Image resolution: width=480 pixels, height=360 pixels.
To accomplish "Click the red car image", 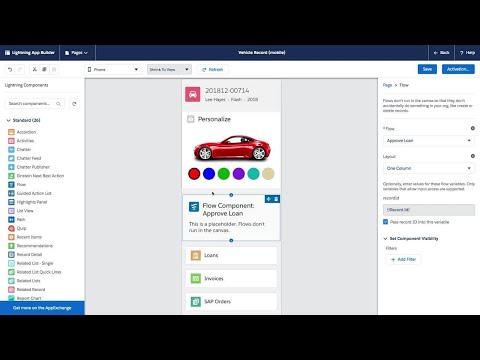I will coord(232,147).
